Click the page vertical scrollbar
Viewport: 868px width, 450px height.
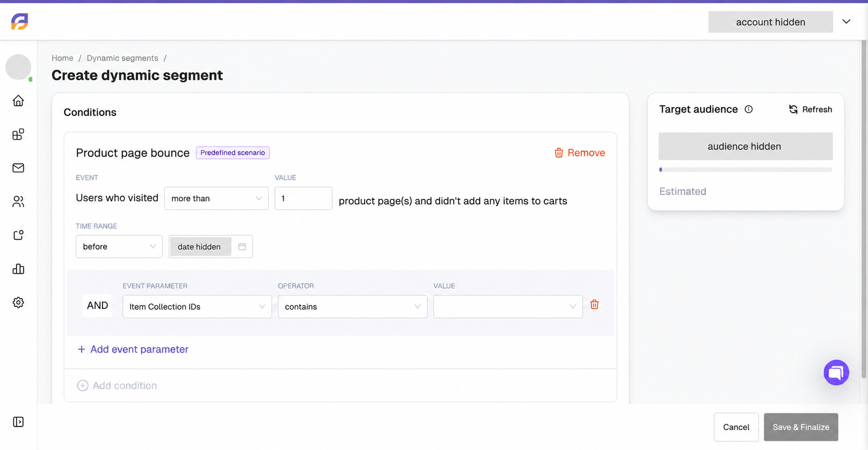point(864,209)
